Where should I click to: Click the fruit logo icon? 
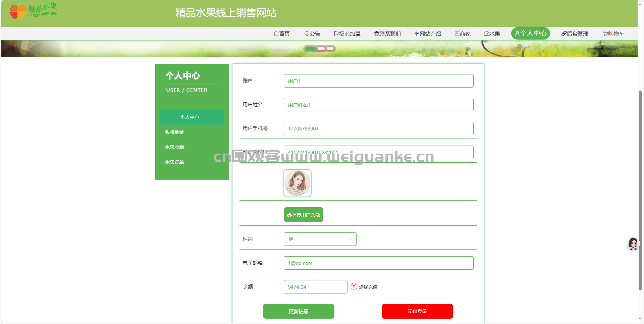(18, 10)
